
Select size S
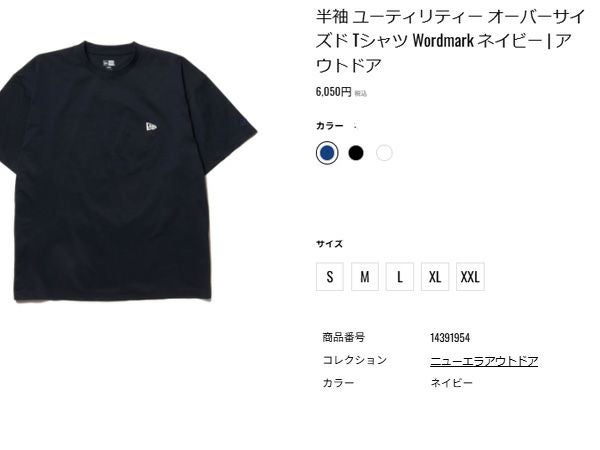click(330, 277)
